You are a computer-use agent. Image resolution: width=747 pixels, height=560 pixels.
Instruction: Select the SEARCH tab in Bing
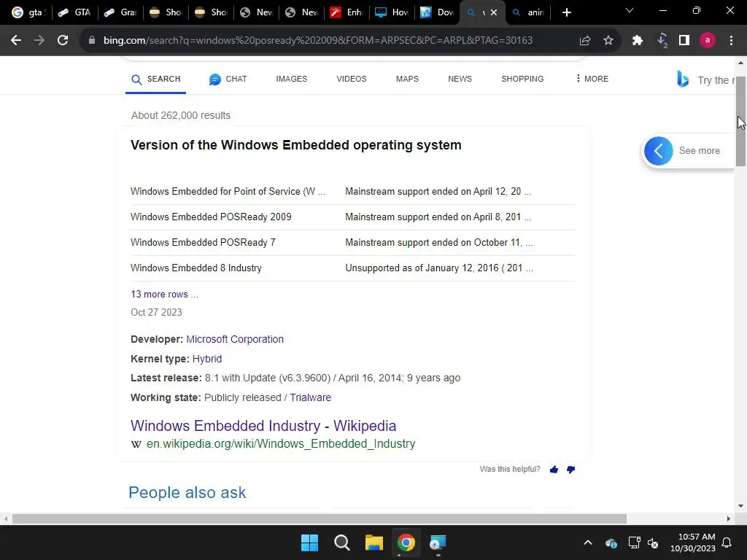pos(156,79)
